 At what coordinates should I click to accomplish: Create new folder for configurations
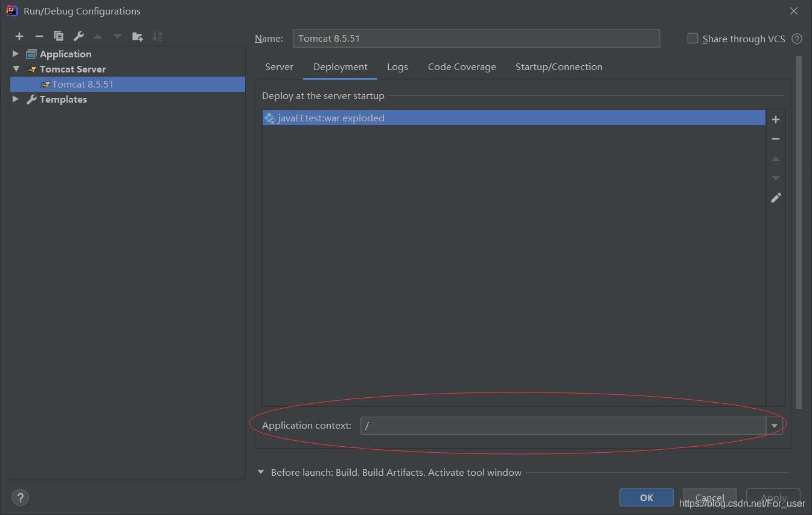coord(138,36)
